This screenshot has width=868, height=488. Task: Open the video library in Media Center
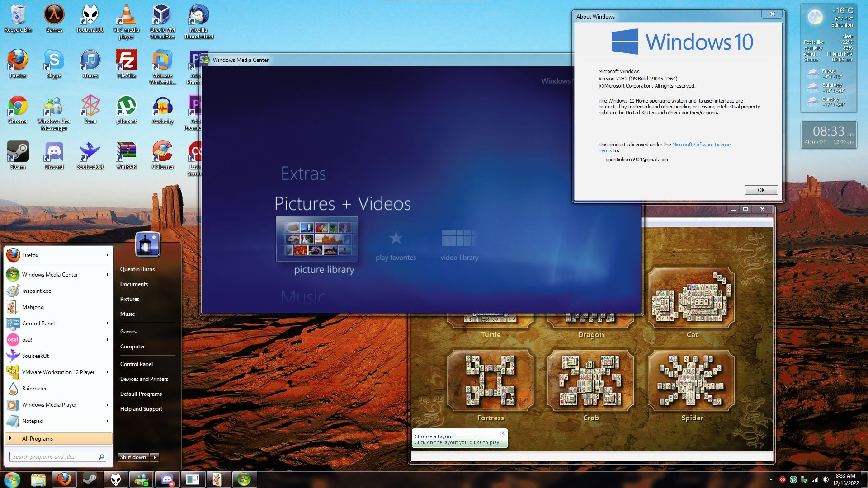[x=459, y=237]
